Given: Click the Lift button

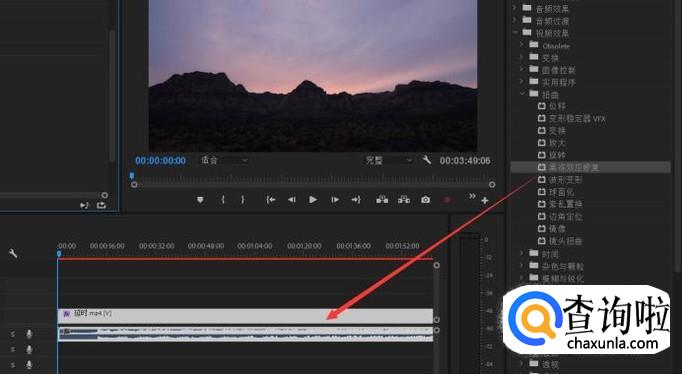Looking at the screenshot, I should (x=382, y=200).
